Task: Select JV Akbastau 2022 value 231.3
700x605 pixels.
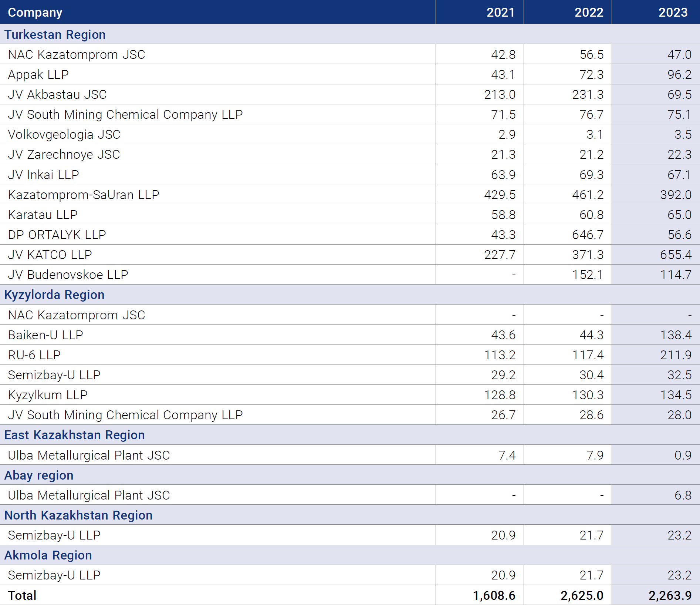Action: [588, 94]
